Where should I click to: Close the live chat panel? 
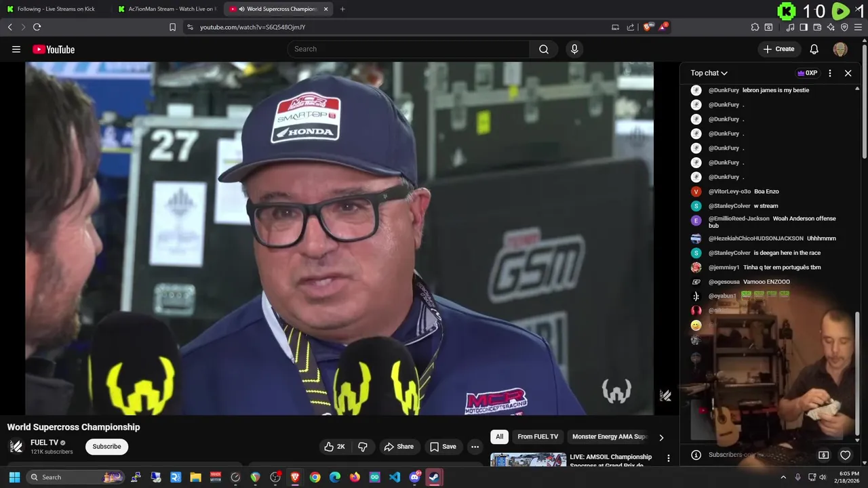click(848, 73)
